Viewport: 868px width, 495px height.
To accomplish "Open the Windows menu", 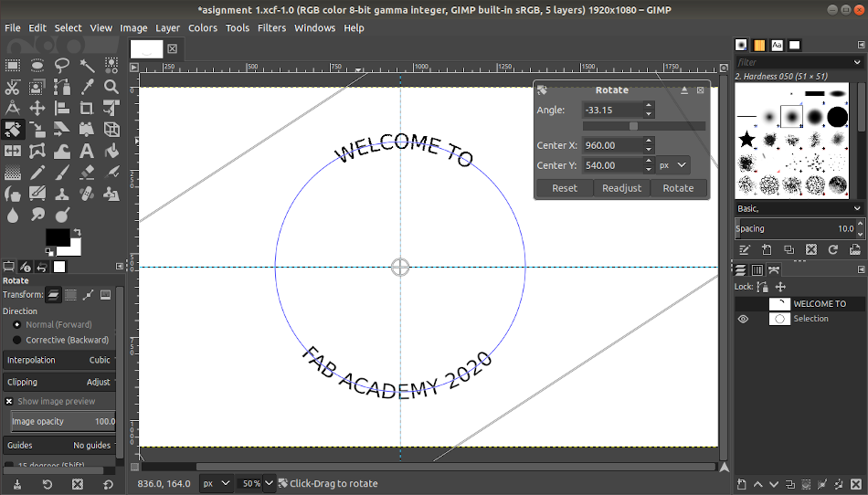I will 314,27.
